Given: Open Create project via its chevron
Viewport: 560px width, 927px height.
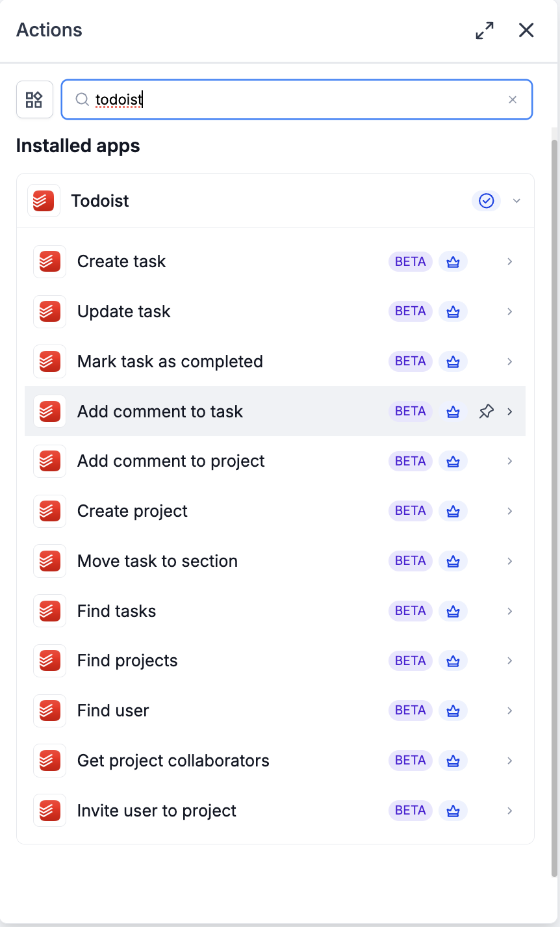Looking at the screenshot, I should click(510, 511).
